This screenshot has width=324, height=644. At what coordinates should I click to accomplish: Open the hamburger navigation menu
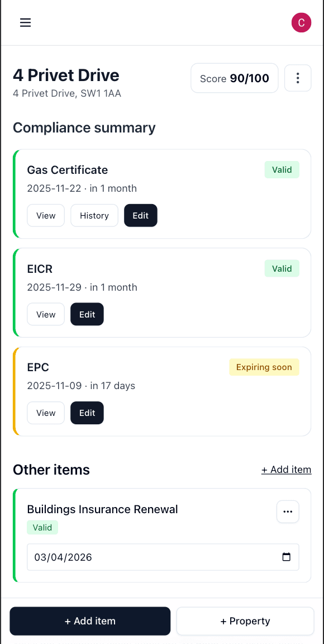point(25,22)
